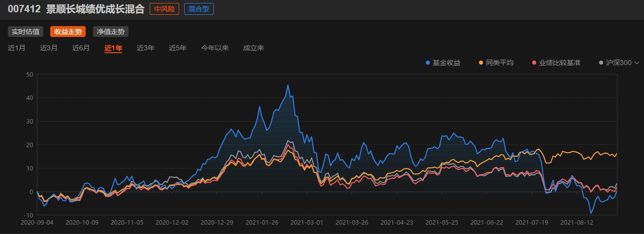The height and width of the screenshot is (234, 644).
Task: Click x-axis date label 2020-12-29
Action: tap(218, 222)
